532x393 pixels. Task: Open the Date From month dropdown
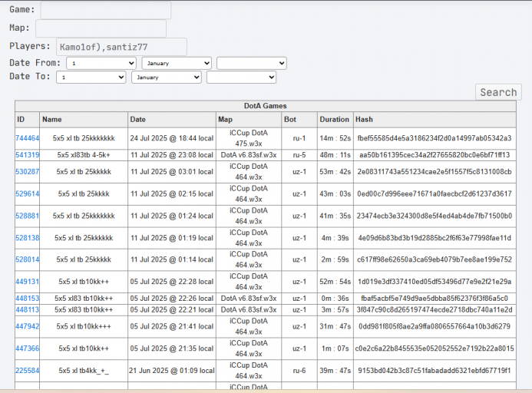point(177,63)
